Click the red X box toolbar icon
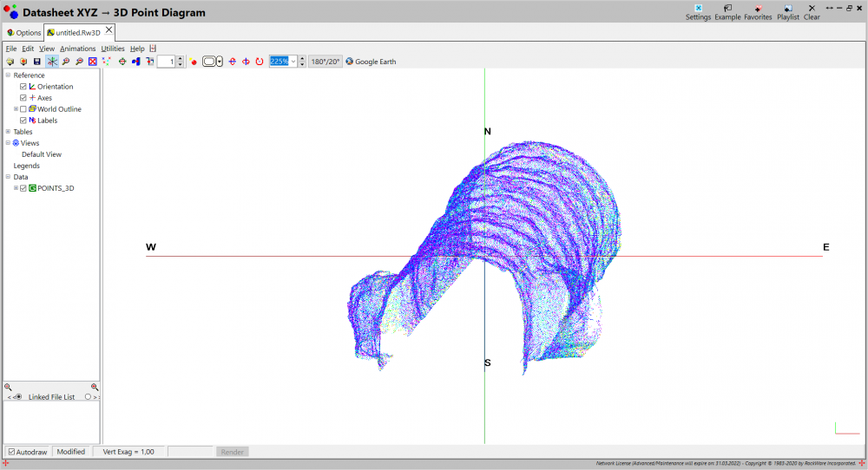This screenshot has width=868, height=470. tap(93, 62)
